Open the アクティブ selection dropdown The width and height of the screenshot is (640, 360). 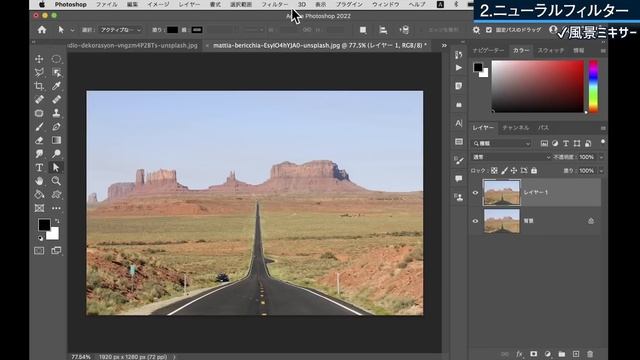click(120, 30)
